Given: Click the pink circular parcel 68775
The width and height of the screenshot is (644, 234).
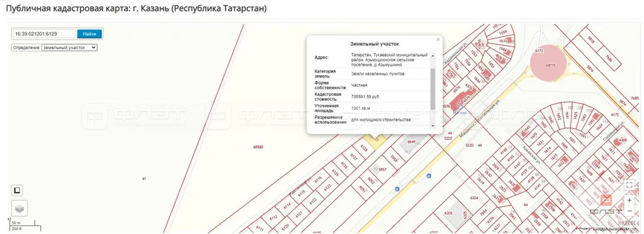Looking at the screenshot, I should (x=548, y=64).
